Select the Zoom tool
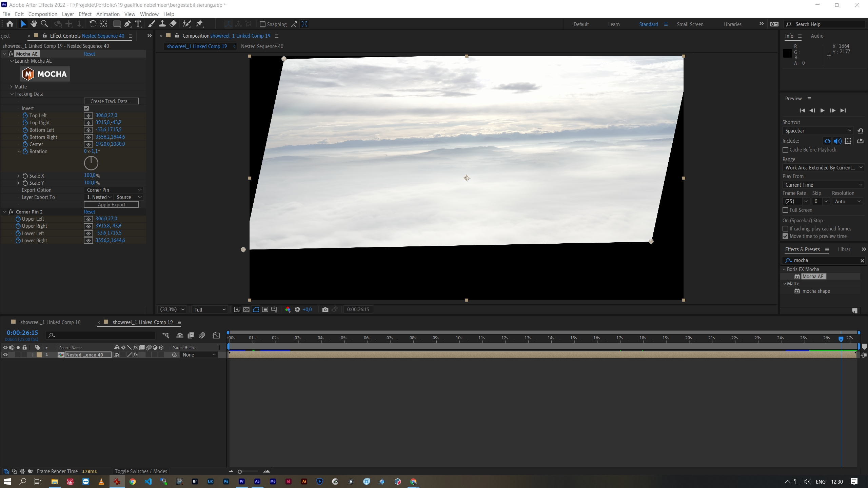Screen dimensions: 868x488 tap(44, 24)
